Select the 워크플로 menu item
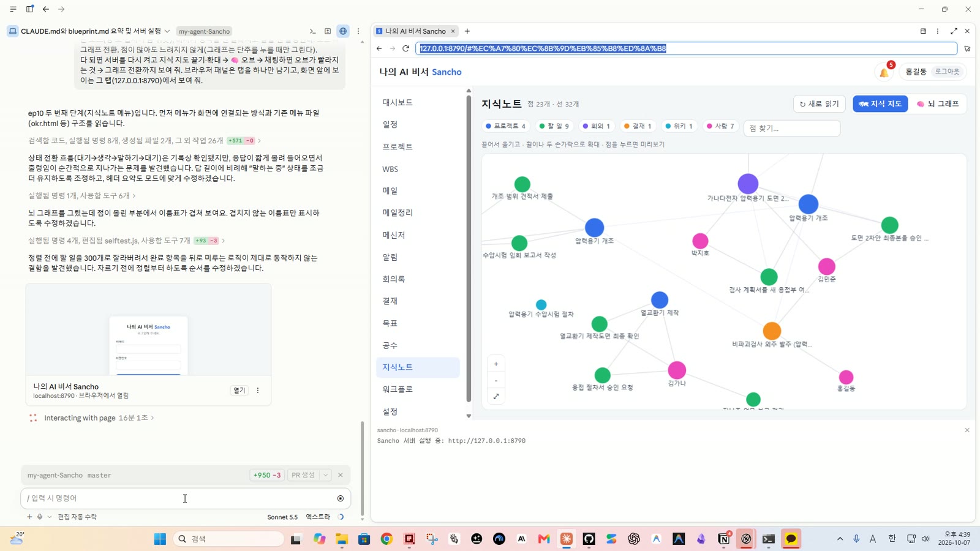Screen dimensions: 980x551 (418, 389)
